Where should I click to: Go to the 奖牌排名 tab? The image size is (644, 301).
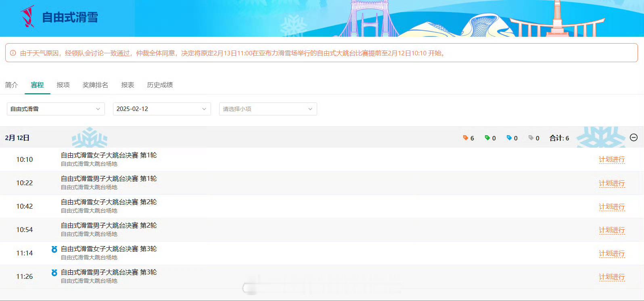point(95,85)
